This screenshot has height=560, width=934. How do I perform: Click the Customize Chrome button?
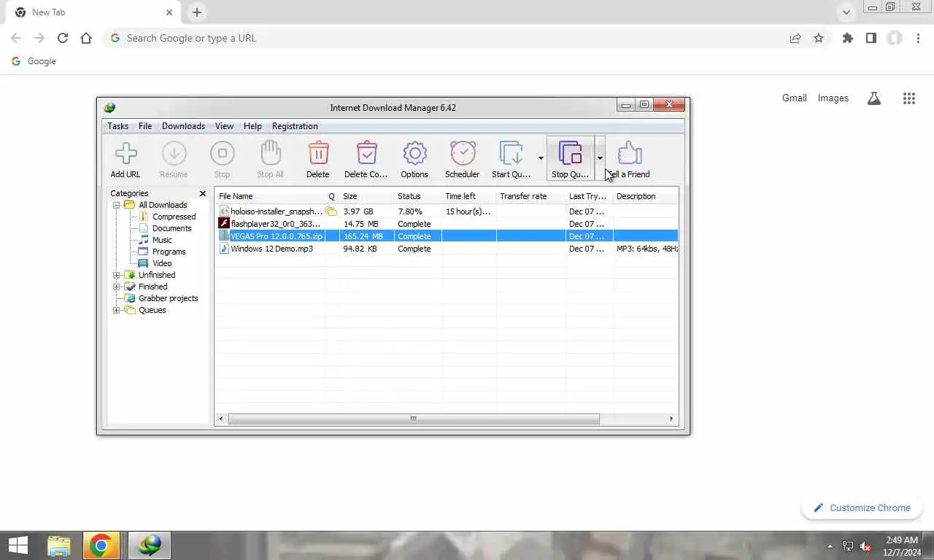point(862,507)
